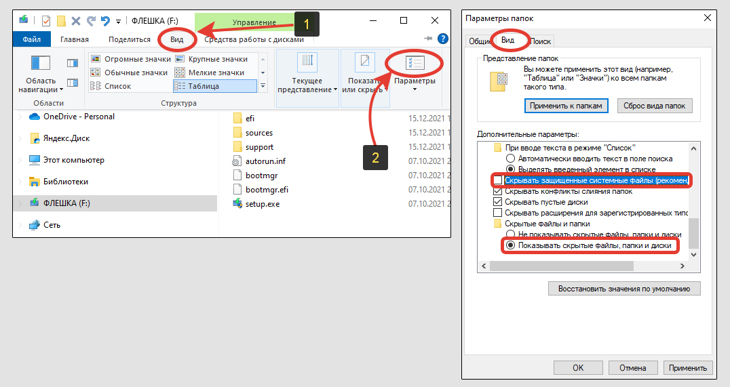Switch to the Главная ribbon tab
Image resolution: width=730 pixels, height=387 pixels.
(74, 39)
